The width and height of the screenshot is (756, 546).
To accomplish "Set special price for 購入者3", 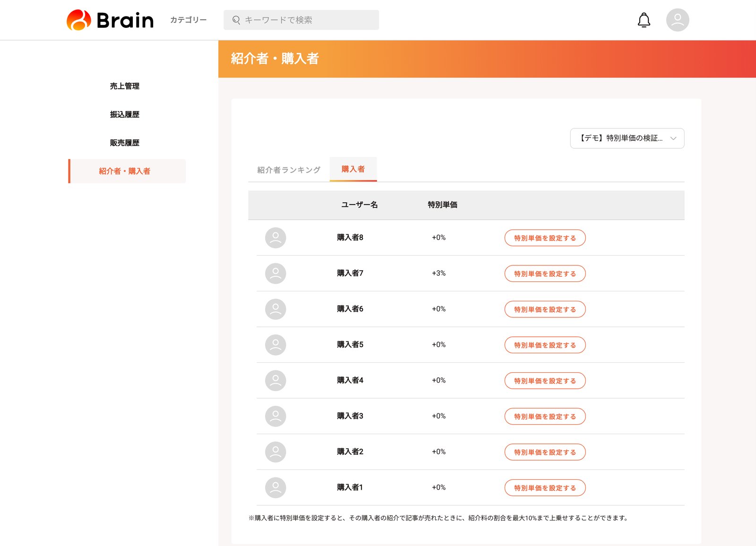I will click(x=545, y=417).
